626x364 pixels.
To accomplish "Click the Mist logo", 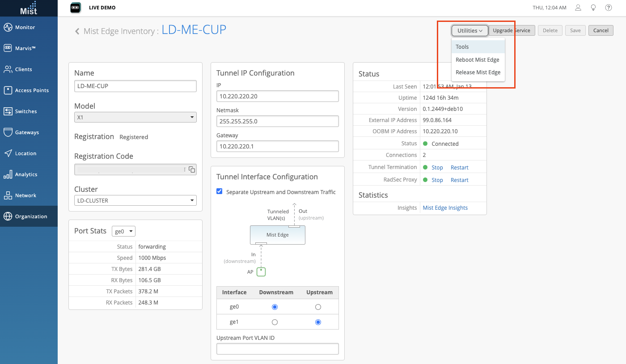I will [x=29, y=8].
